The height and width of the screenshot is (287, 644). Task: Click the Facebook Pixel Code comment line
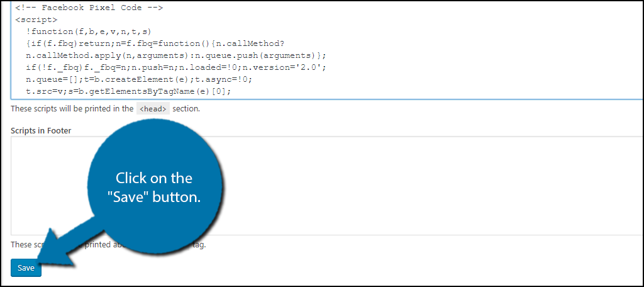[x=89, y=8]
